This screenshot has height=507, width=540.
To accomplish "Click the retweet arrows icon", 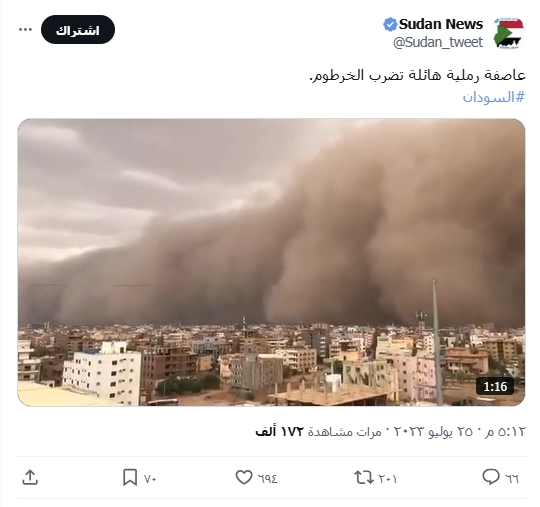I will click(364, 478).
